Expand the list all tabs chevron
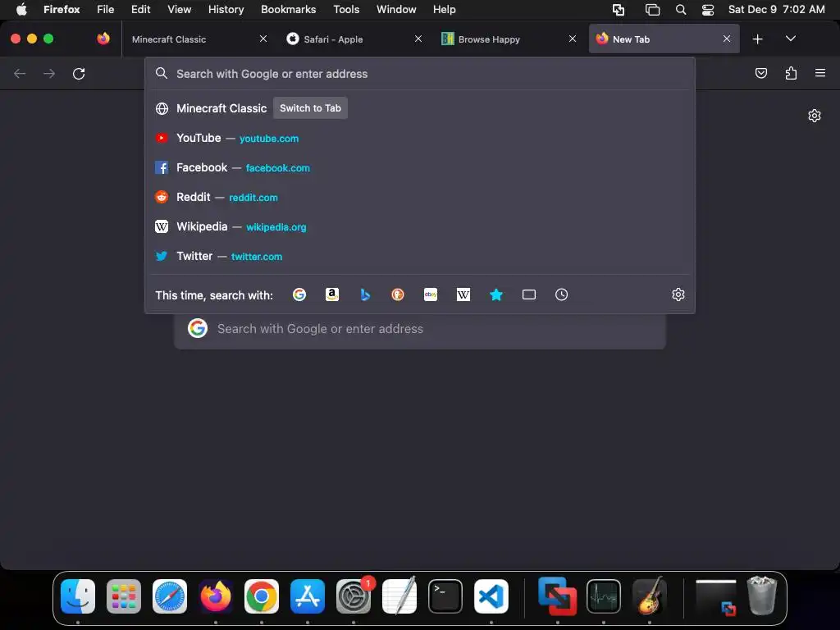The width and height of the screenshot is (840, 630). pos(790,39)
